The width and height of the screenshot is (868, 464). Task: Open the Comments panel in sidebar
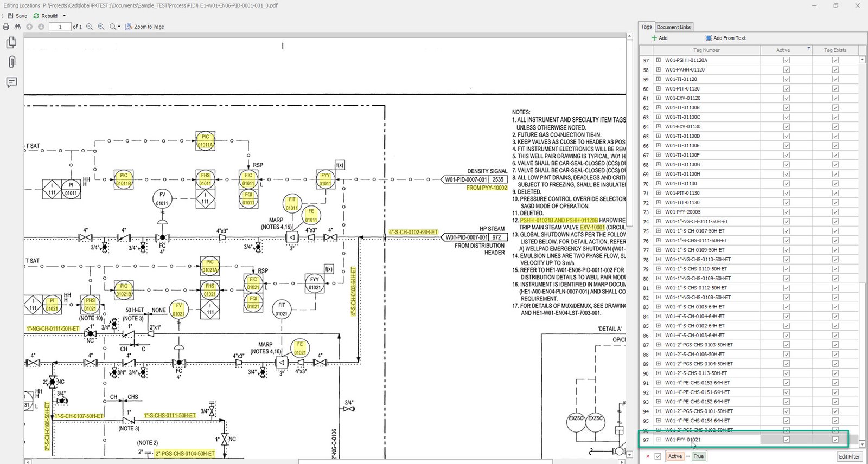(11, 82)
